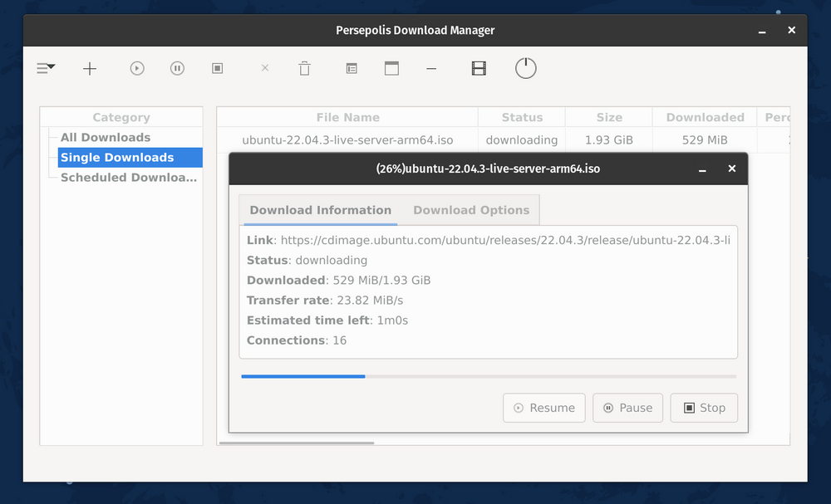
Task: Open the trash/delete download icon
Action: pyautogui.click(x=304, y=68)
